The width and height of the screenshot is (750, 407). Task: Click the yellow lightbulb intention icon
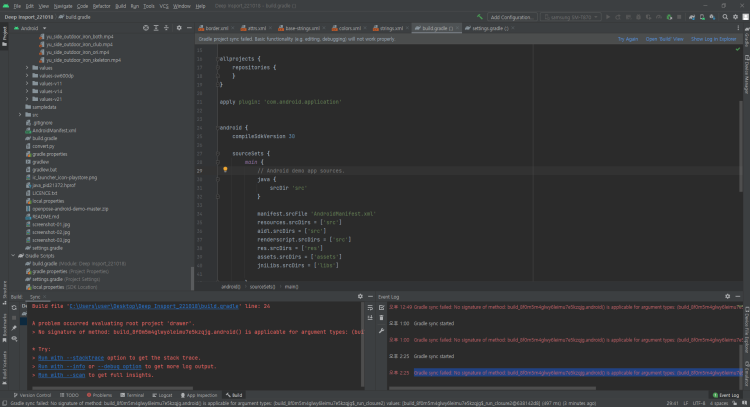[225, 170]
